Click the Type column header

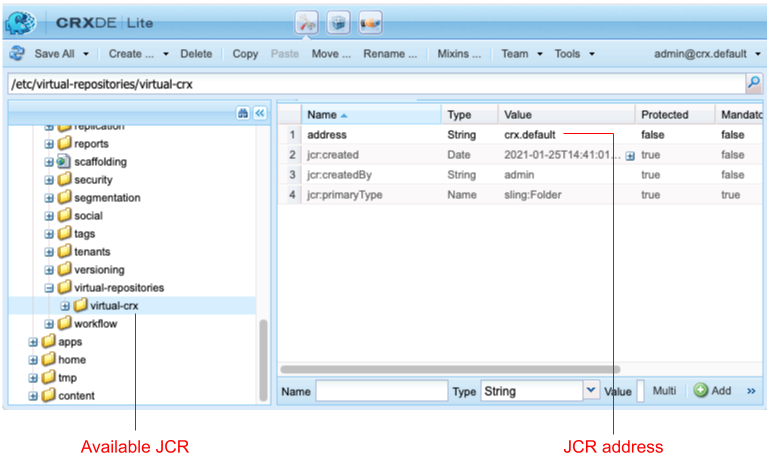470,115
